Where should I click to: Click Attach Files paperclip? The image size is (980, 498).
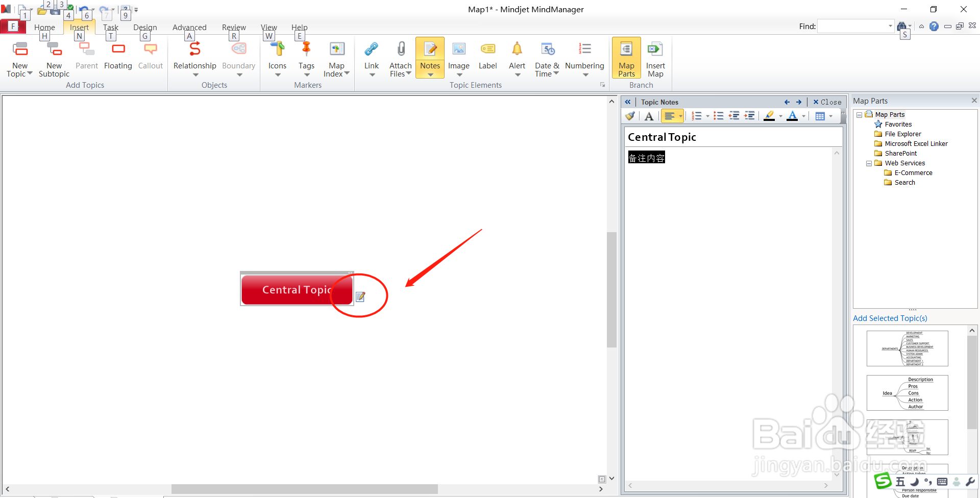[x=401, y=49]
